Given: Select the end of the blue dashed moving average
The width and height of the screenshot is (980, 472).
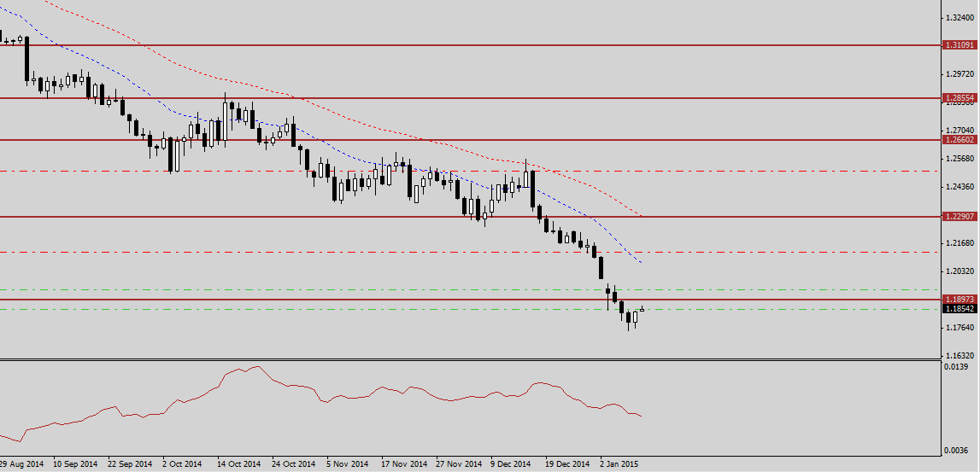Looking at the screenshot, I should pos(642,262).
